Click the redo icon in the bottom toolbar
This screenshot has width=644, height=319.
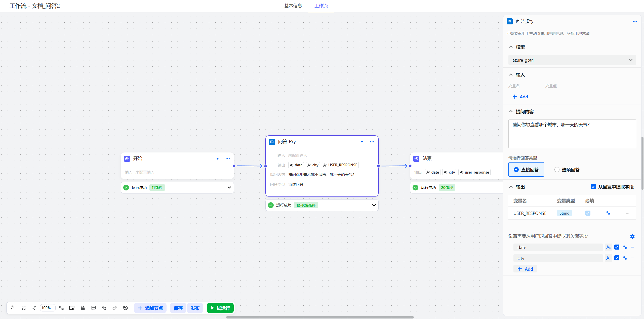(x=115, y=308)
